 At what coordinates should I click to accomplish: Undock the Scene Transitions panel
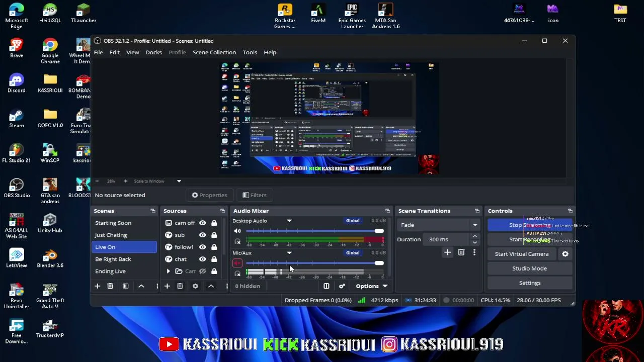(x=477, y=211)
